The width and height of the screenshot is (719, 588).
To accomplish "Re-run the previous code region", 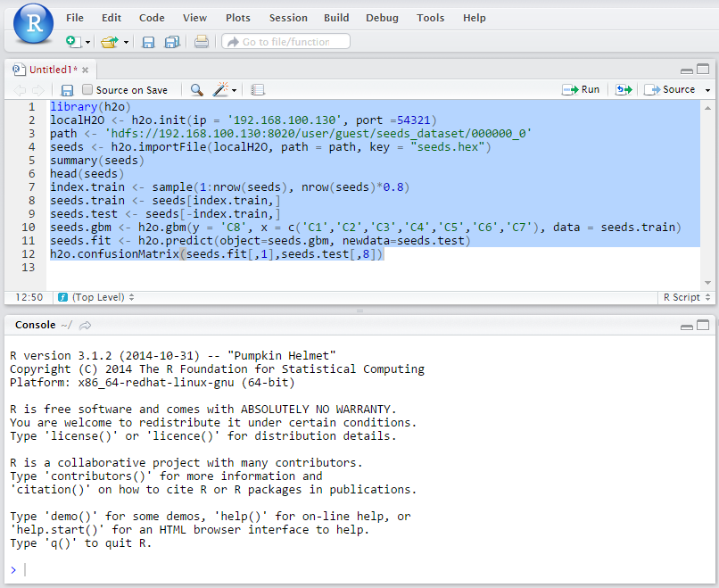I will 624,89.
